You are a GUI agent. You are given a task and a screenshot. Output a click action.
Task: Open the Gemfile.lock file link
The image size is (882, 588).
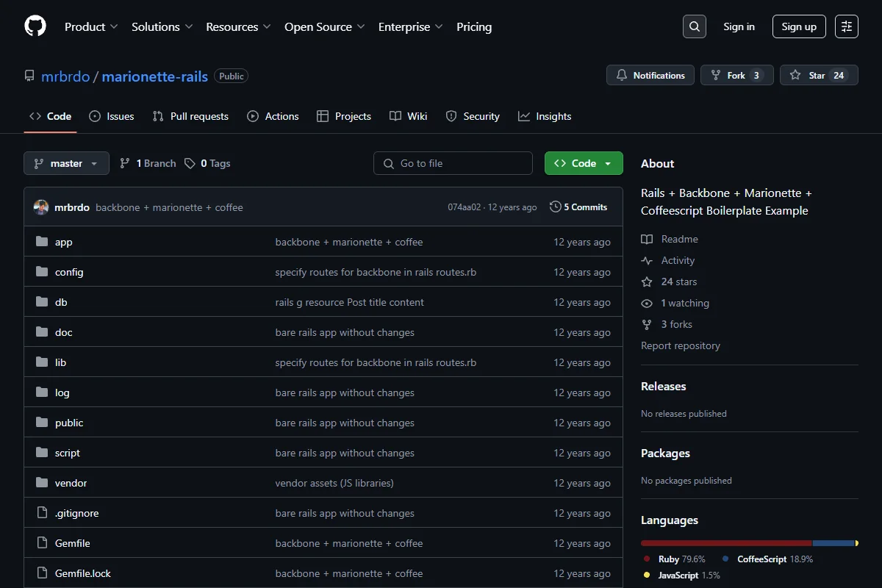click(x=83, y=573)
